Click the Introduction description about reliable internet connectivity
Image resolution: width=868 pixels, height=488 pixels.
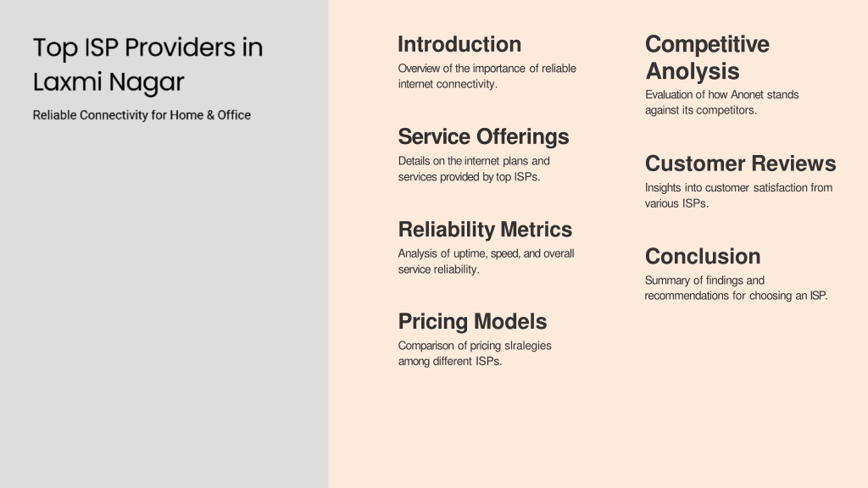(x=487, y=76)
